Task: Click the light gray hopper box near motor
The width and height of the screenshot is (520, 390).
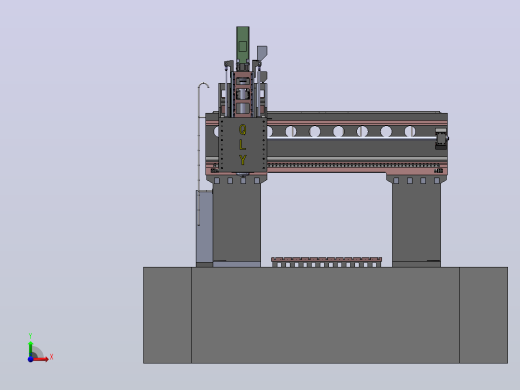Action: coord(262,53)
